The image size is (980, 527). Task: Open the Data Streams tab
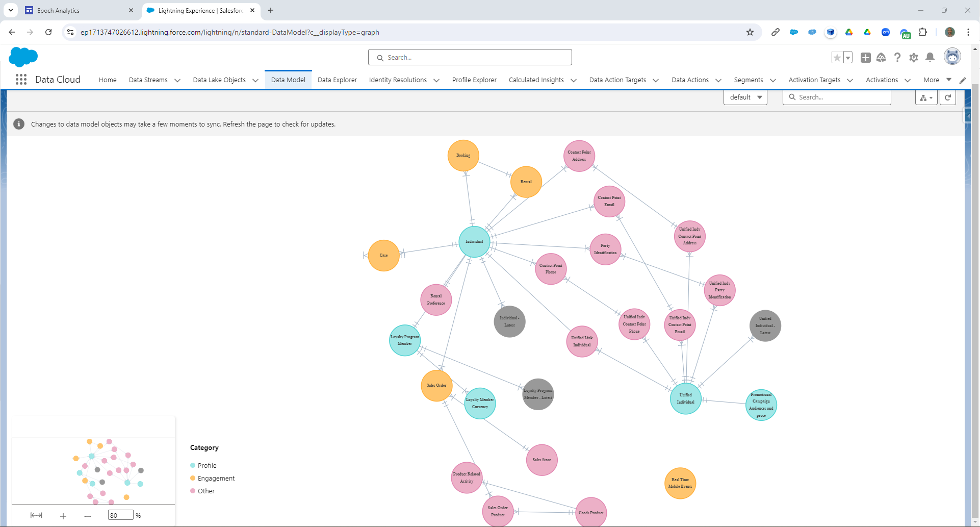148,80
